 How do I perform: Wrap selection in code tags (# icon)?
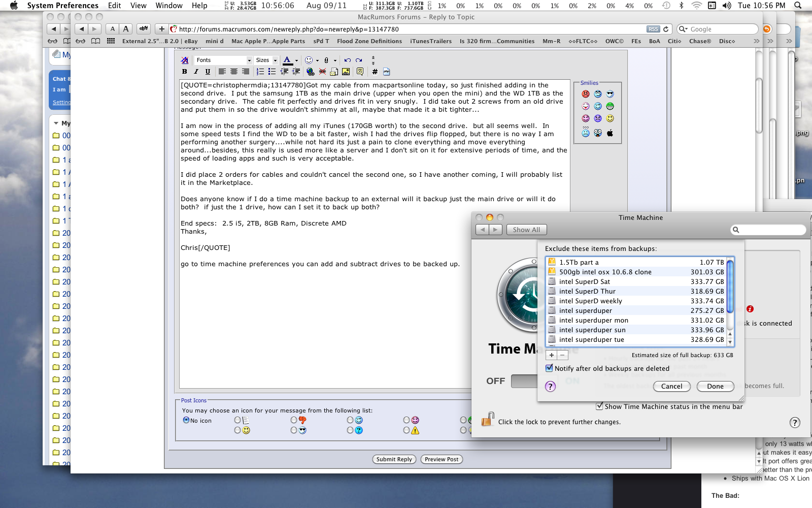click(x=375, y=72)
